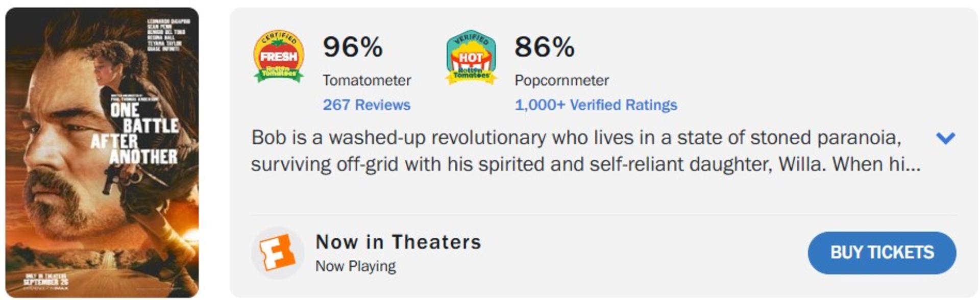
Task: Click the BUY TICKETS button
Action: (x=881, y=253)
